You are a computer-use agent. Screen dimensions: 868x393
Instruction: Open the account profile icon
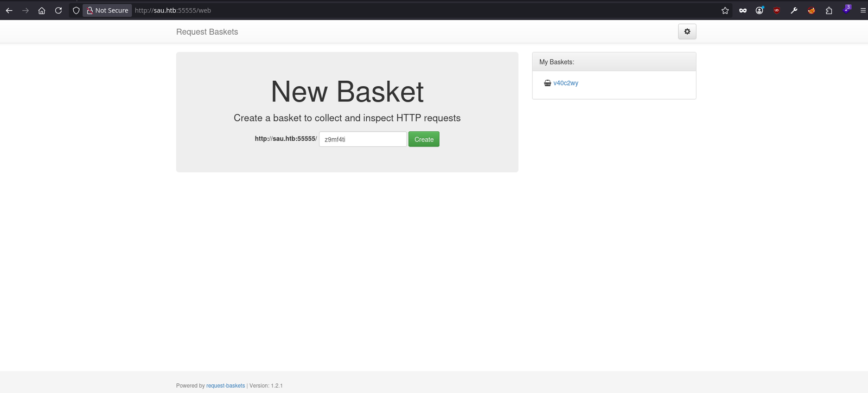pyautogui.click(x=759, y=10)
